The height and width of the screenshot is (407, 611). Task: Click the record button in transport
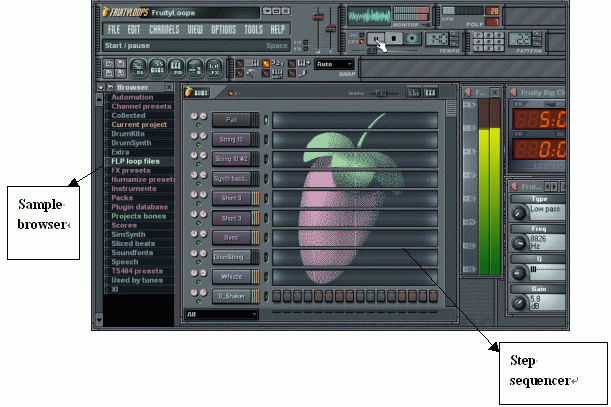tap(412, 38)
